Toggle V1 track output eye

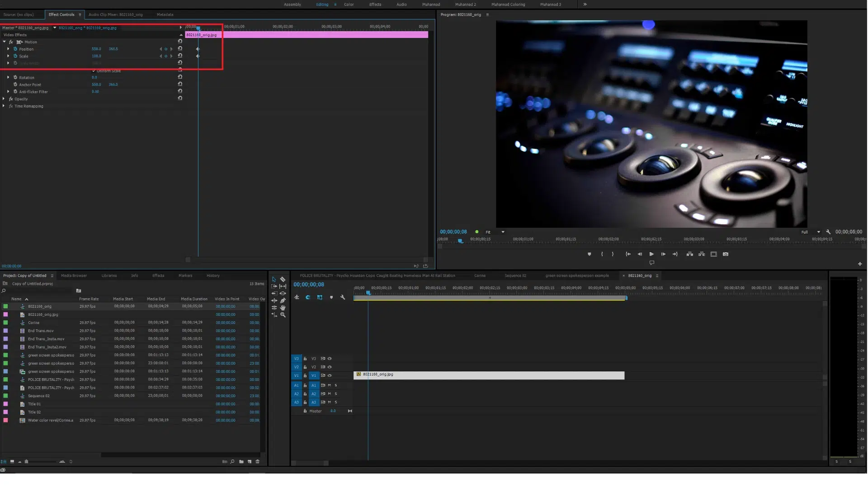[330, 375]
